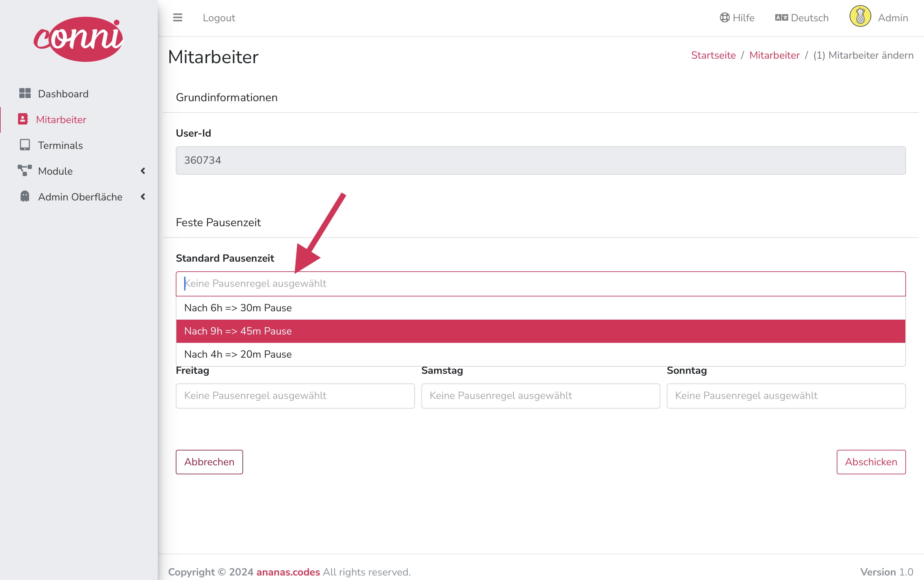
Task: Click the Feste Pausenzeit section heading
Action: [x=218, y=222]
